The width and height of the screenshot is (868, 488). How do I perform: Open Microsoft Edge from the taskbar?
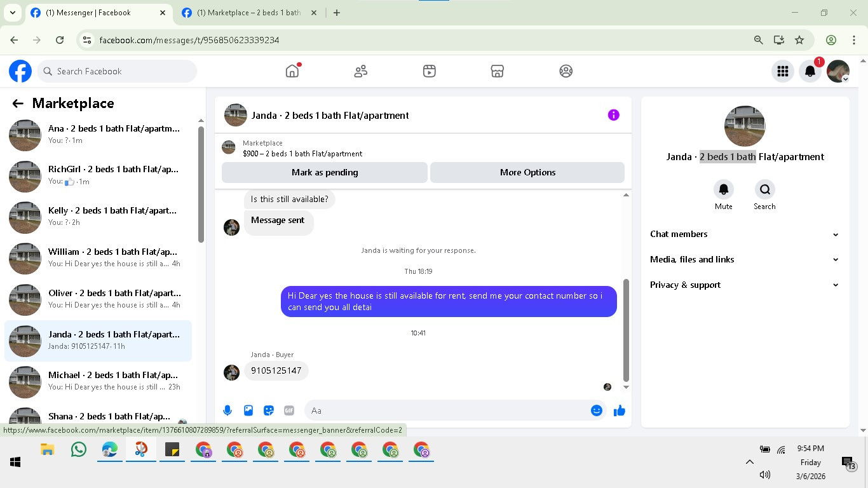110,450
